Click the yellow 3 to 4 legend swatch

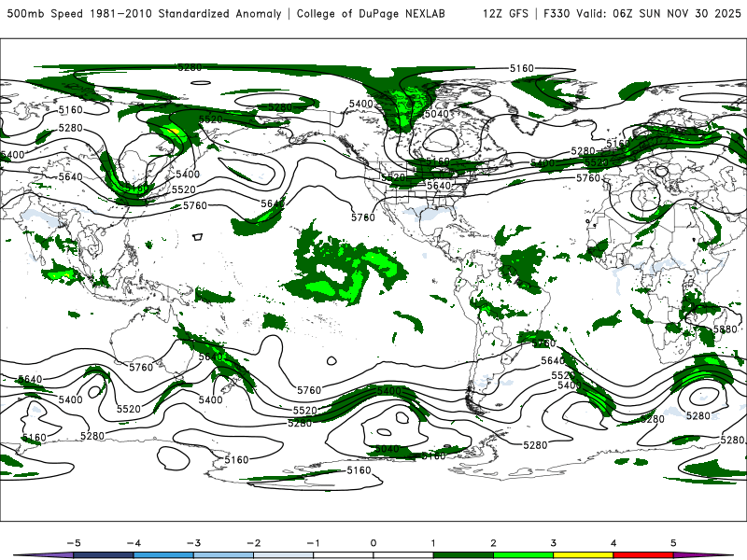click(583, 555)
